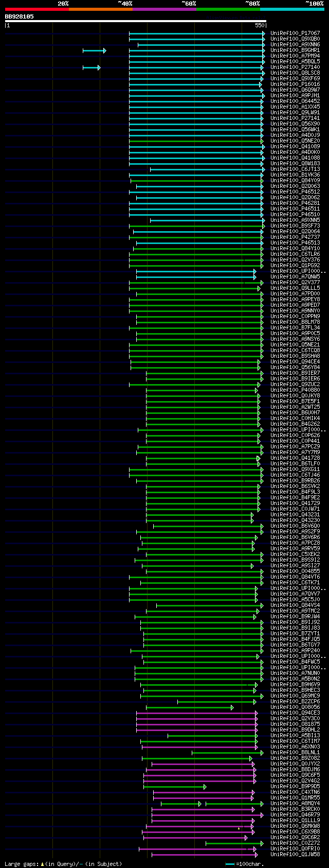Open hit UniRef100_P17067

(x=295, y=33)
